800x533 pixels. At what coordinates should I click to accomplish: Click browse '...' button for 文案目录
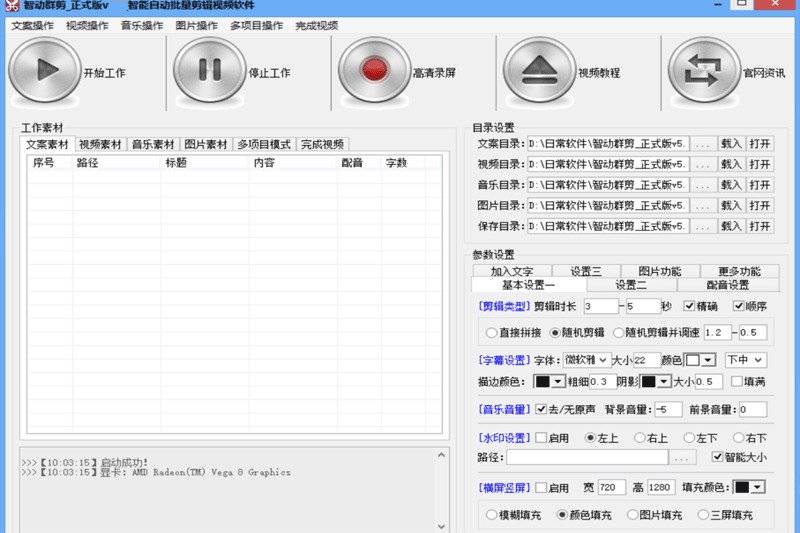point(704,143)
